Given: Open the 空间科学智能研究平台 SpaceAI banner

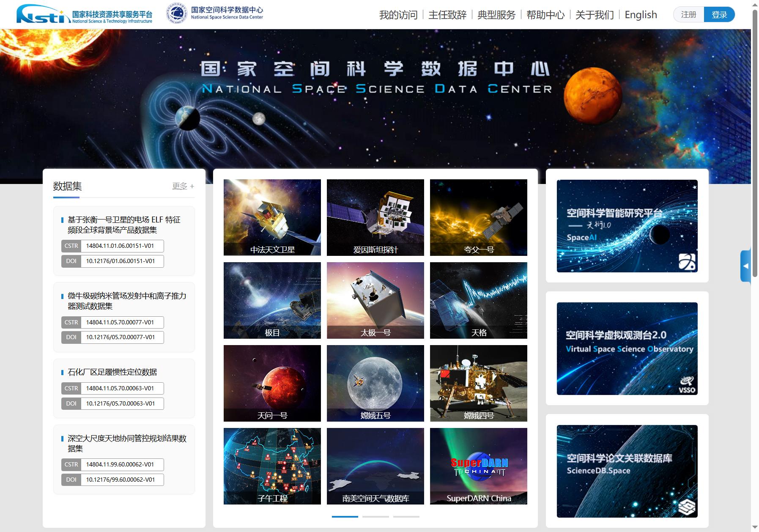Looking at the screenshot, I should 627,226.
